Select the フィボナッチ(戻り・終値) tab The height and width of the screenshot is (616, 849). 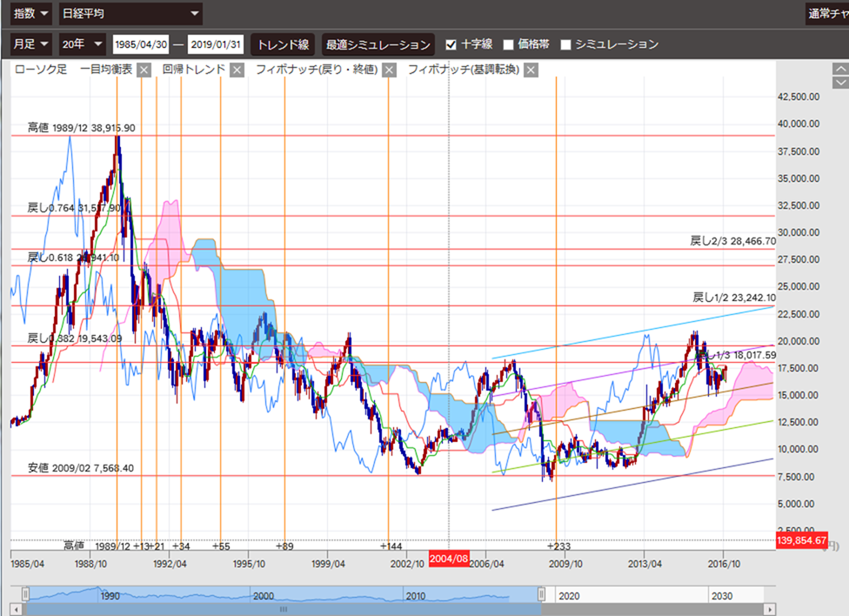point(317,70)
